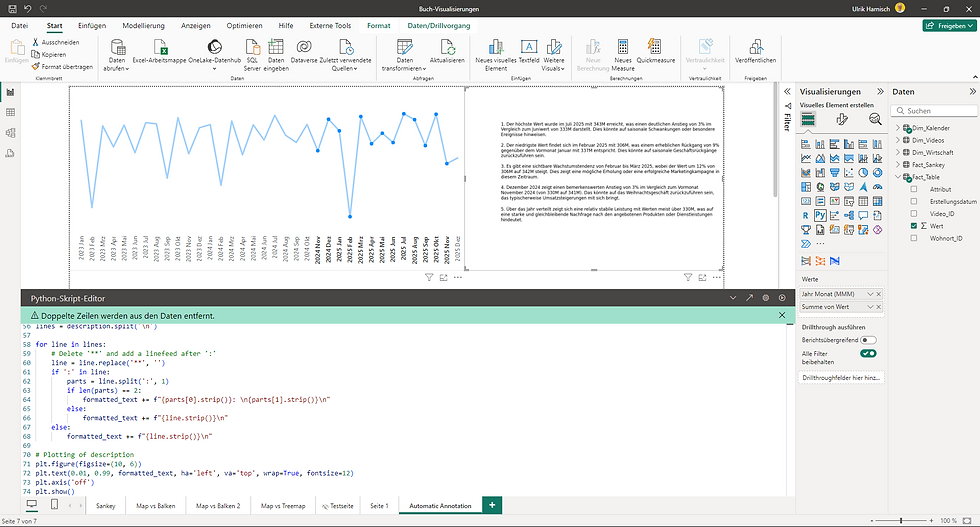Adjust the zoom slider in the status bar

click(901, 520)
